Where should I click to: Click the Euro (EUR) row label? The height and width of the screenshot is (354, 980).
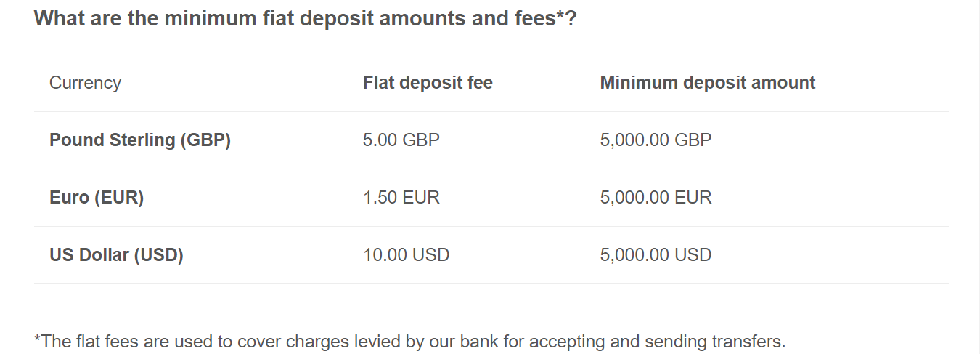coord(97,198)
